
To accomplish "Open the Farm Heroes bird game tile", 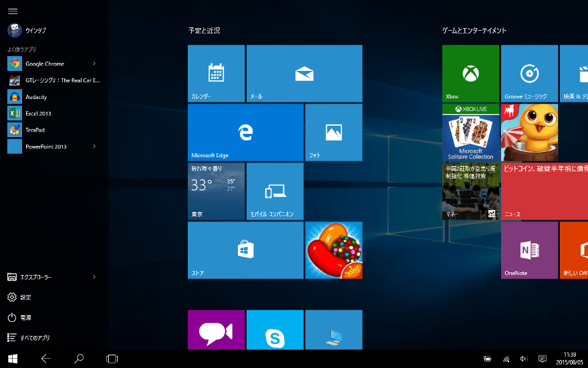I will click(529, 132).
